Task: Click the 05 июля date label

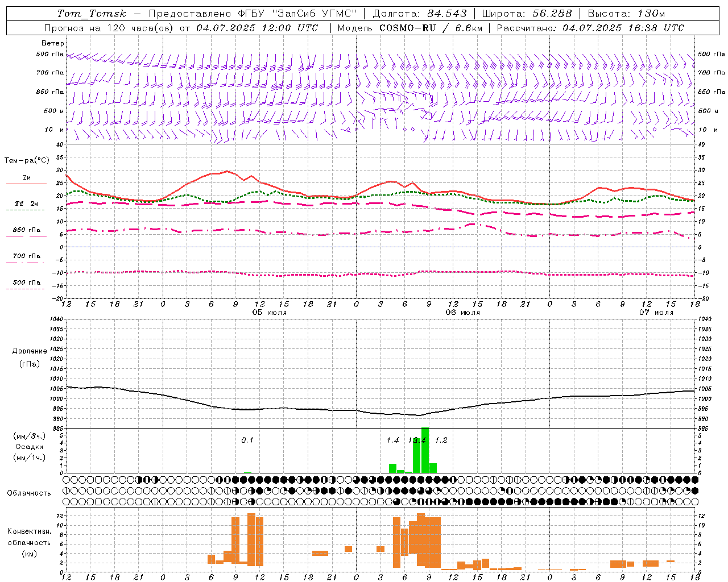Action: (270, 313)
